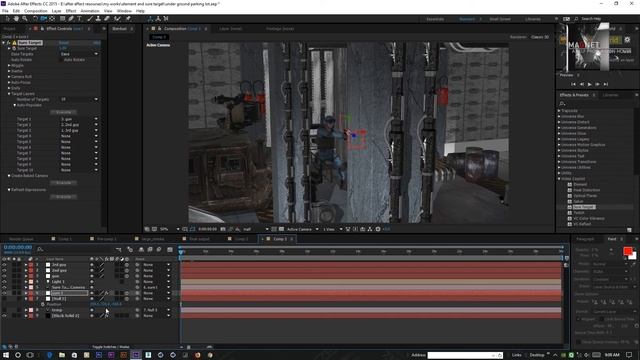Viewport: 640px width, 360px height.
Task: Toggle Hide Shy Layers timeline switch
Action: pyautogui.click(x=141, y=249)
